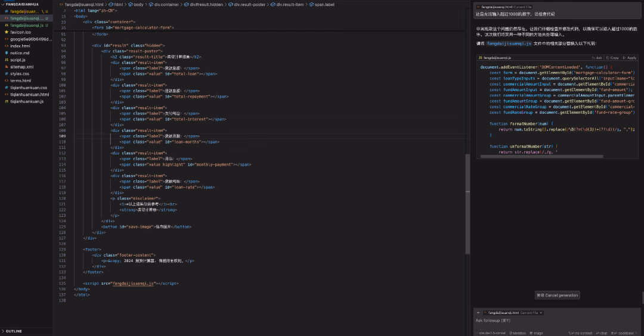Screen dimensions: 644x336
Task: Click the chat code block horizontal scrollbar
Action: point(541,156)
